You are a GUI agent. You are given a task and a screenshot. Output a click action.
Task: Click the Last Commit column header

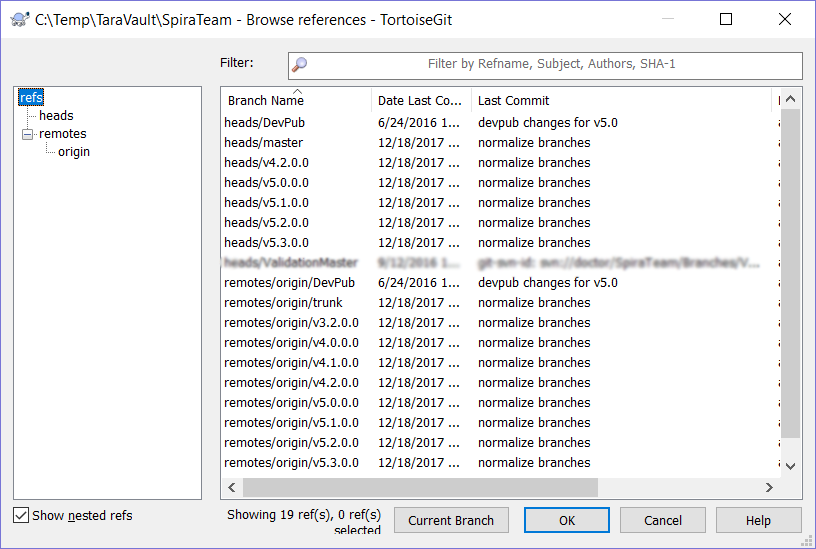(x=514, y=101)
